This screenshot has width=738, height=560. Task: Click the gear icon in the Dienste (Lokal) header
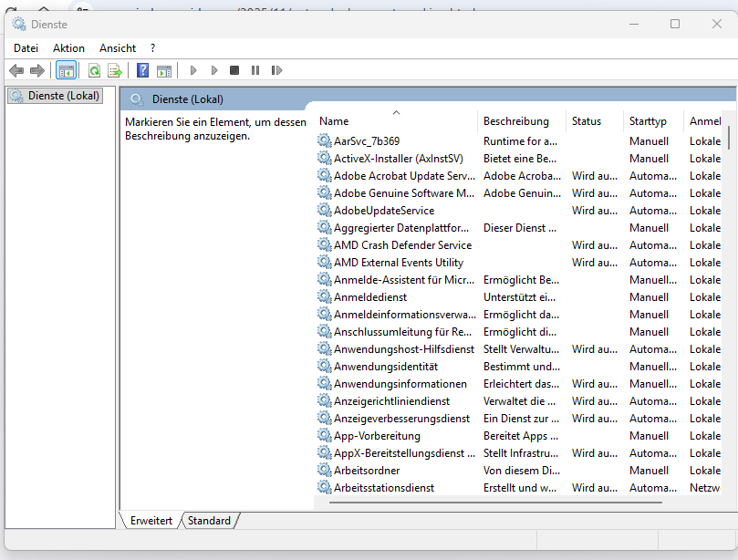click(137, 99)
